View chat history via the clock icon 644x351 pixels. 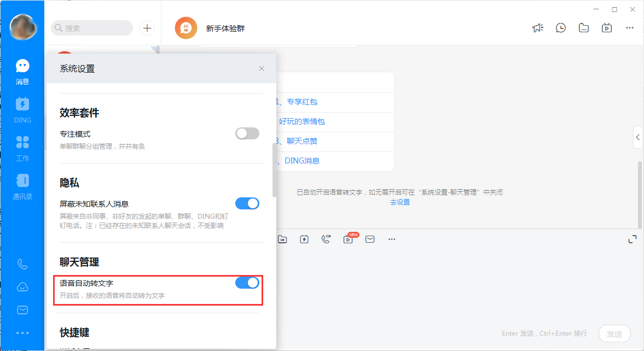click(561, 27)
